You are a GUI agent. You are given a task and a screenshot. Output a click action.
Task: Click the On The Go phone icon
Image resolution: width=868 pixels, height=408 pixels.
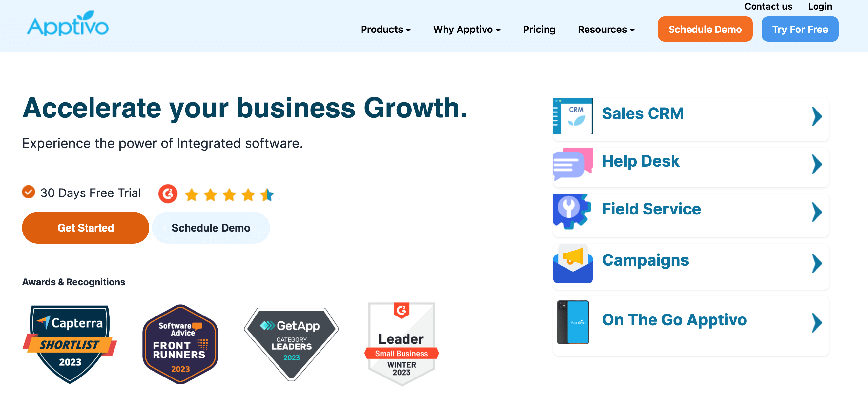(x=573, y=322)
